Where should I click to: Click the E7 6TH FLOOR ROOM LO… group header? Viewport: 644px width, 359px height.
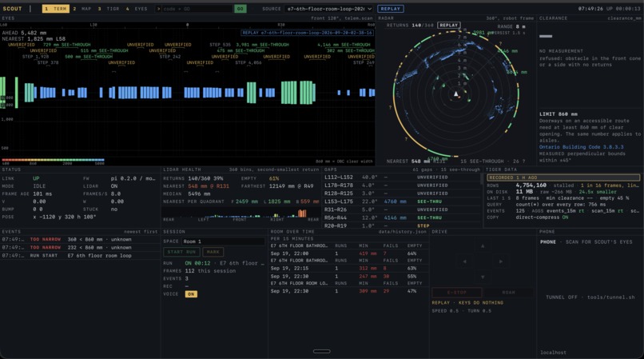pyautogui.click(x=299, y=283)
